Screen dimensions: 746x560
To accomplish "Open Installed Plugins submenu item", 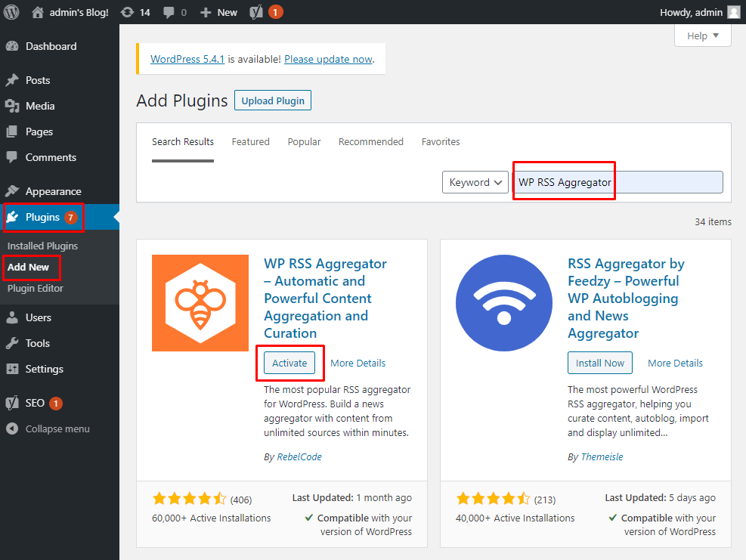I will 42,246.
